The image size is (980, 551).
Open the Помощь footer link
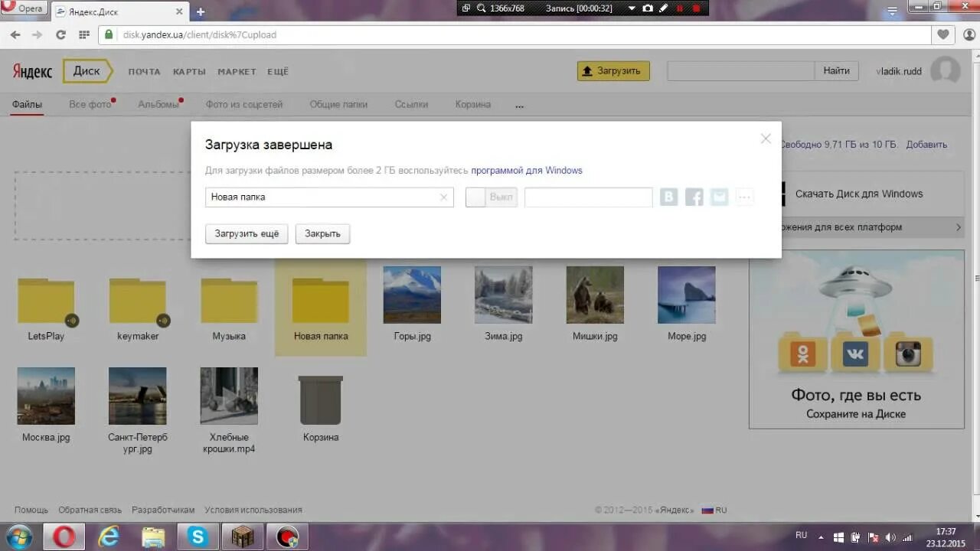[x=31, y=510]
